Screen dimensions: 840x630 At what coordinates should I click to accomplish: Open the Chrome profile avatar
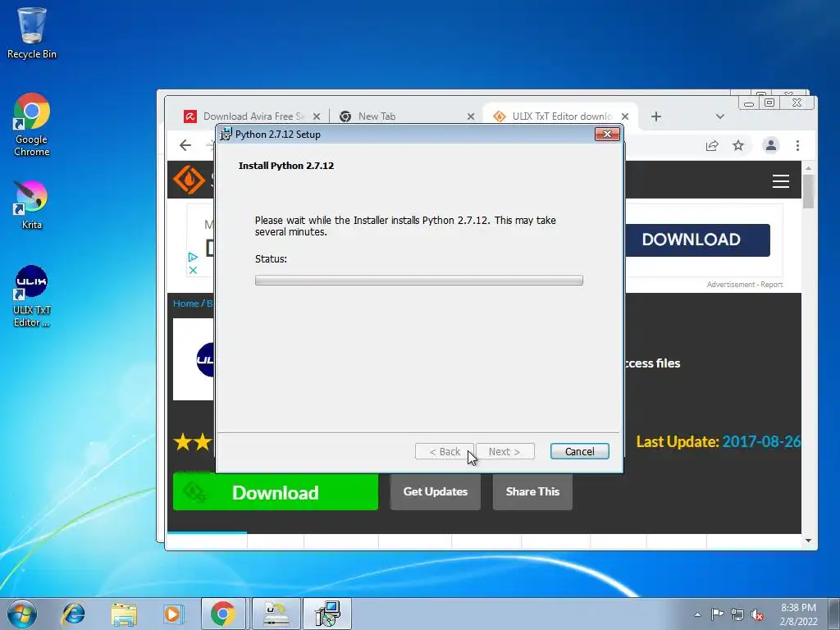771,145
